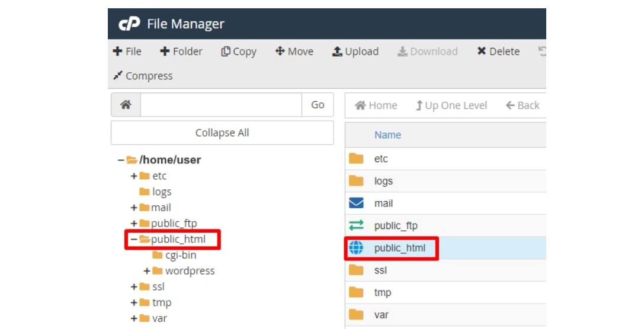The height and width of the screenshot is (329, 644).
Task: Click the Upload toolbar button
Action: pos(355,51)
